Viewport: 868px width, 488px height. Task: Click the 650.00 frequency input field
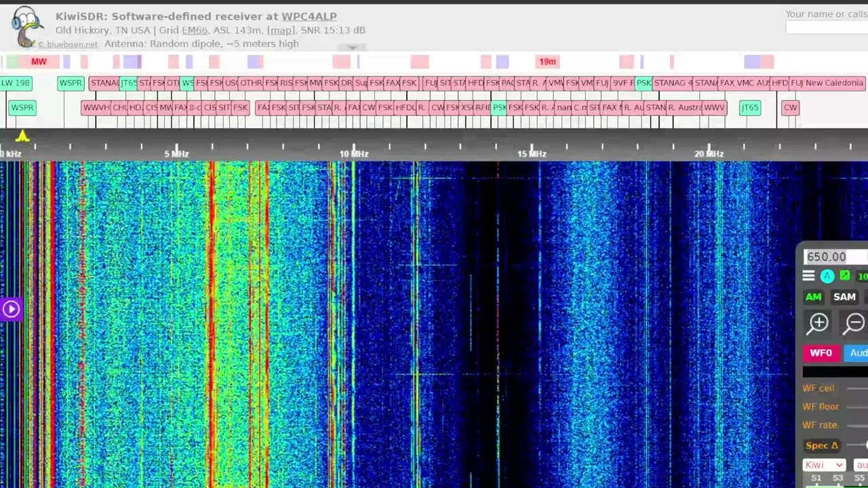(835, 257)
